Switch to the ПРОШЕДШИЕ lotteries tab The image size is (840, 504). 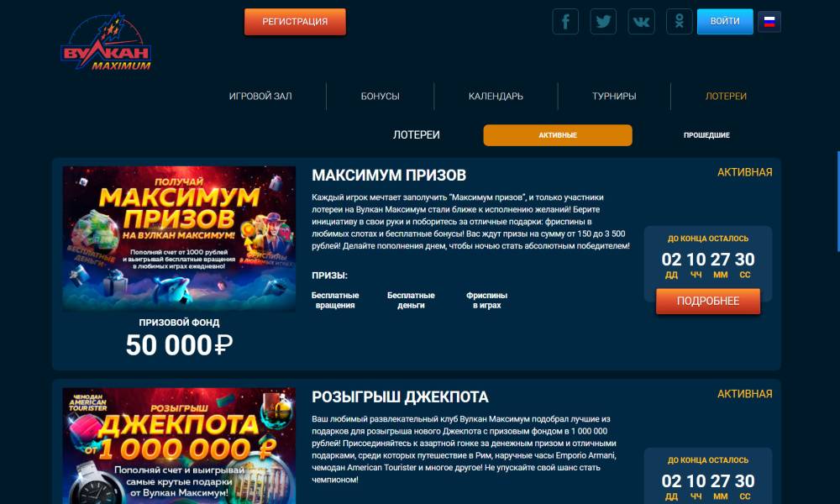[x=706, y=135]
